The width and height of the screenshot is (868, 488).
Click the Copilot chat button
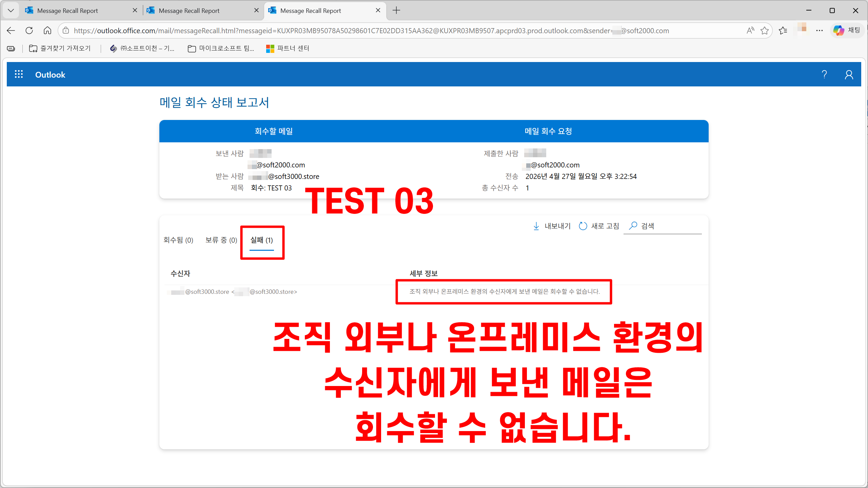point(847,30)
